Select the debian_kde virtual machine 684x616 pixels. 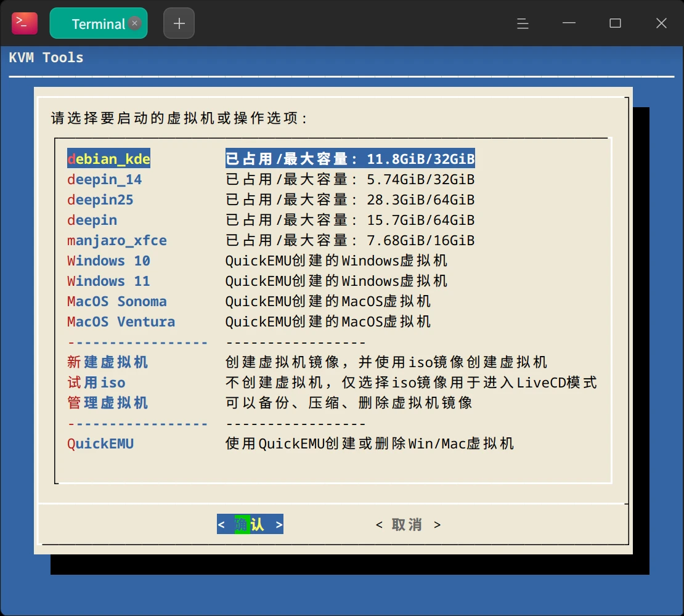(108, 159)
